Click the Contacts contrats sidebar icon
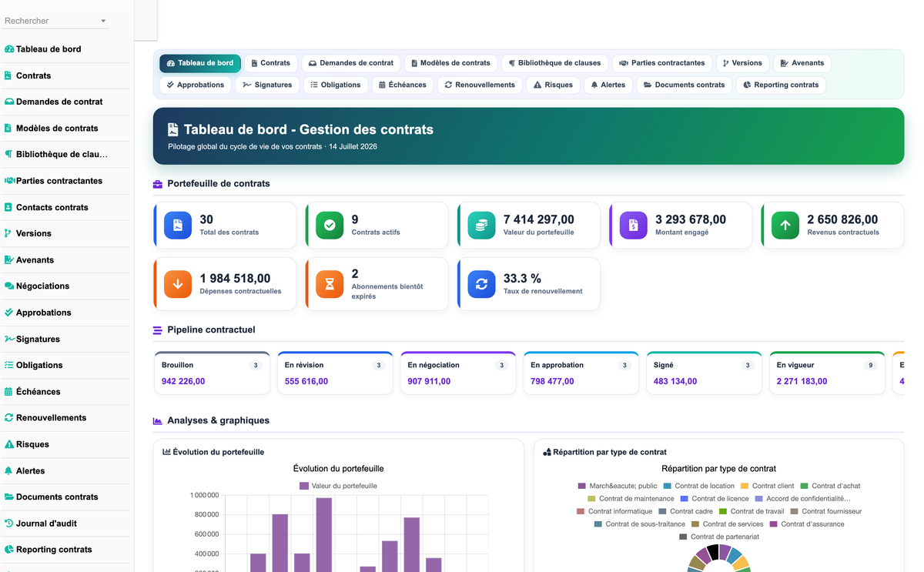The height and width of the screenshot is (572, 924). pos(8,207)
